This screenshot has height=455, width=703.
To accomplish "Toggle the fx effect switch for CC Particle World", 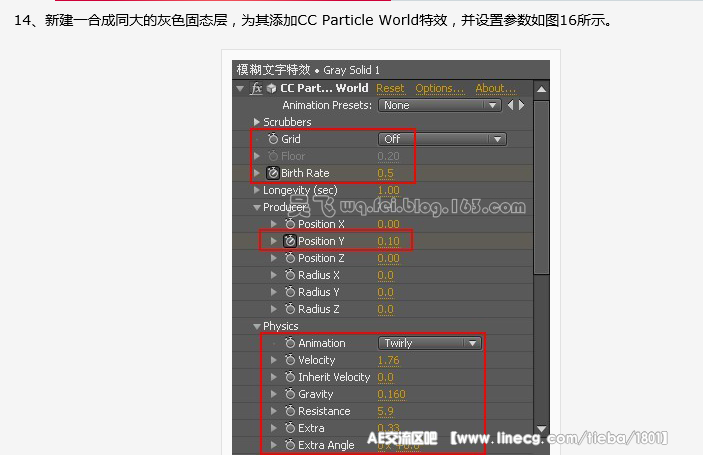I will (x=256, y=88).
